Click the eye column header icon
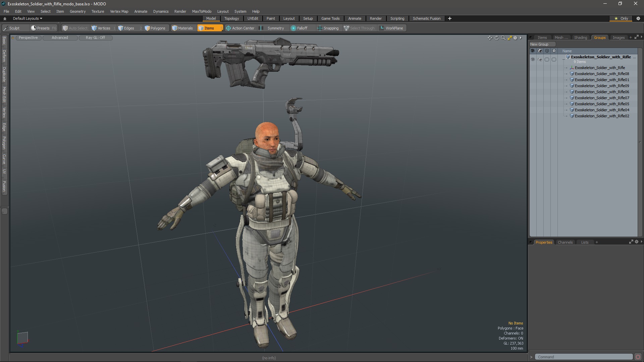This screenshot has width=644, height=362. 532,51
